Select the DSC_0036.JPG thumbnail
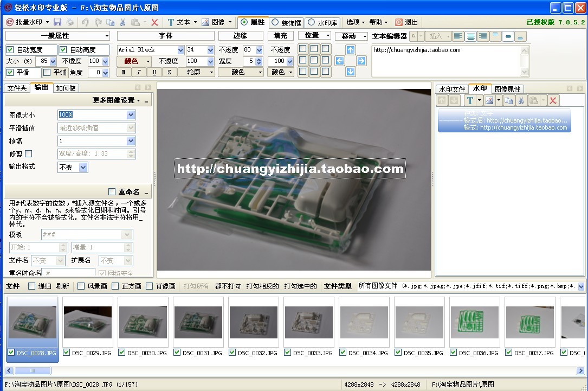 475,322
